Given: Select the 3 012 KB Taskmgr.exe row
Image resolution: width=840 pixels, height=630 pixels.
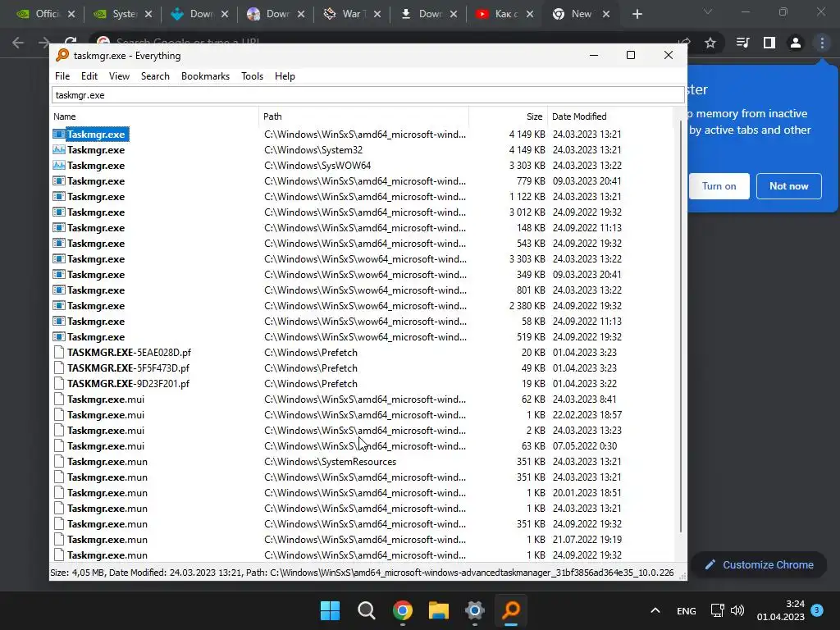Looking at the screenshot, I should 362,212.
